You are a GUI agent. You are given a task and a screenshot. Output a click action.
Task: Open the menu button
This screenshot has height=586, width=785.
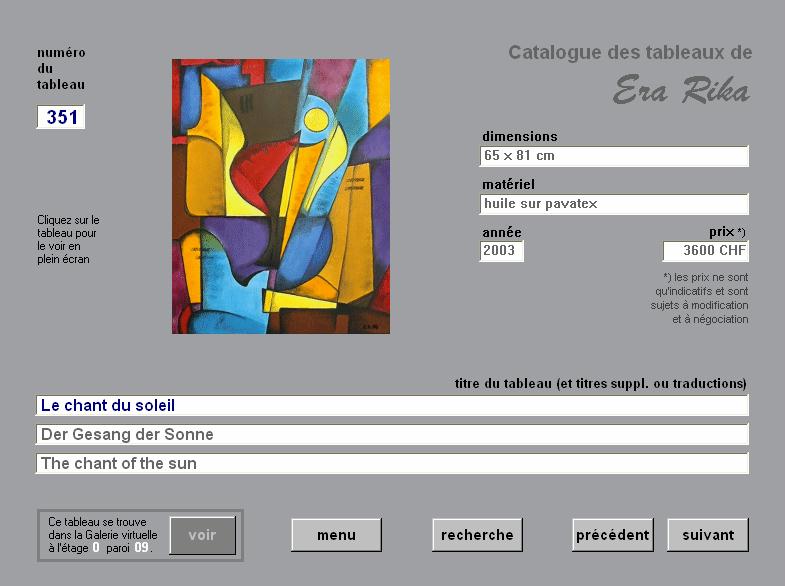click(x=336, y=535)
